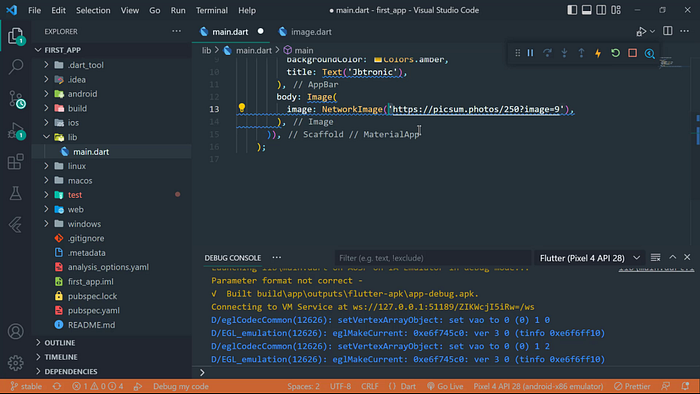Stop the debug session
Screen dimensions: 700x394
point(633,53)
